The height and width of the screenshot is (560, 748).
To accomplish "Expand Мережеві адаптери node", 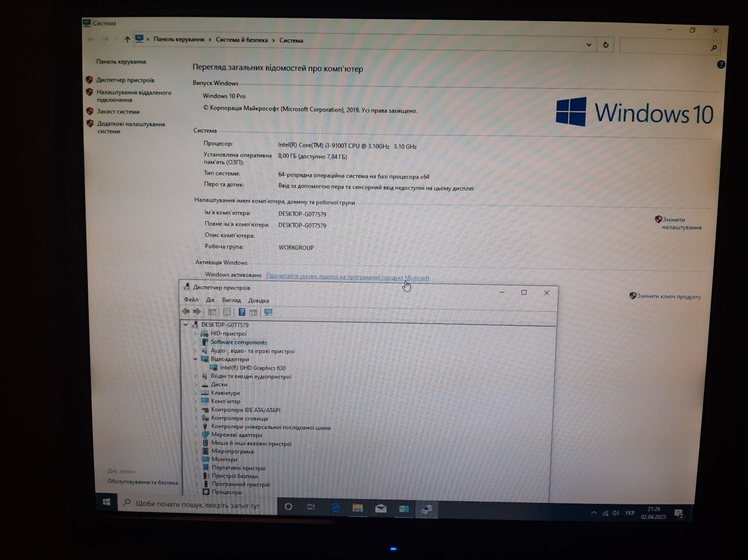I will (196, 435).
